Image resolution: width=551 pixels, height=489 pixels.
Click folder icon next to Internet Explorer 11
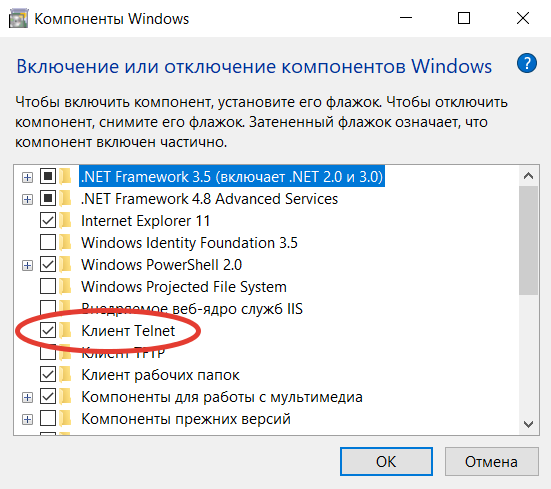[x=66, y=221]
